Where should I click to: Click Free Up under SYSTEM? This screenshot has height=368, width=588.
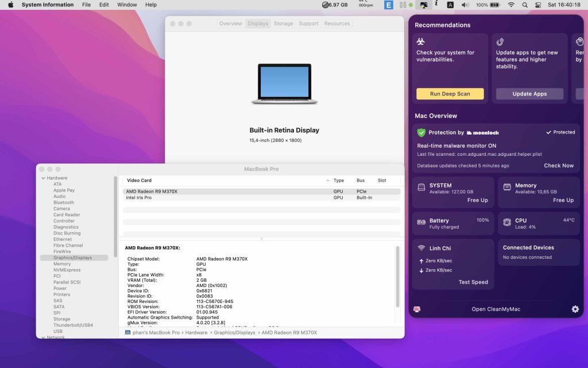point(477,200)
